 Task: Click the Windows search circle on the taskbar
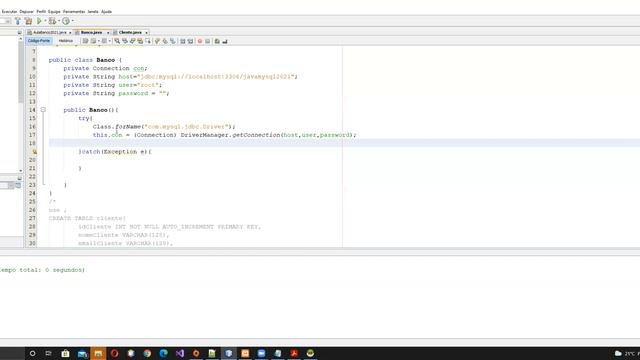33,353
